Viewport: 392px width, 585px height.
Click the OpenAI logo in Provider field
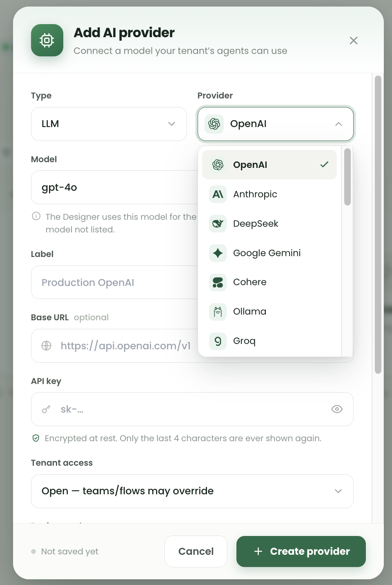[x=214, y=124]
